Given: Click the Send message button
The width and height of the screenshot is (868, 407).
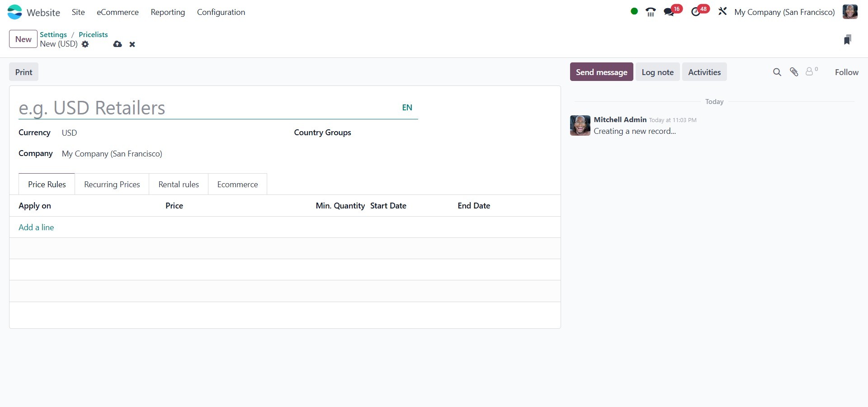Looking at the screenshot, I should coord(601,72).
